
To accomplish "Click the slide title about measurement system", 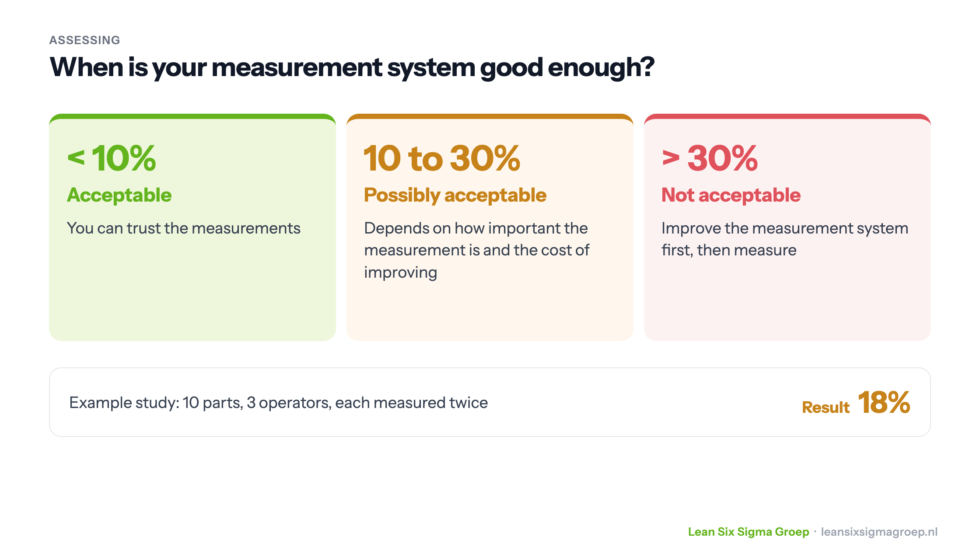I will pyautogui.click(x=352, y=67).
